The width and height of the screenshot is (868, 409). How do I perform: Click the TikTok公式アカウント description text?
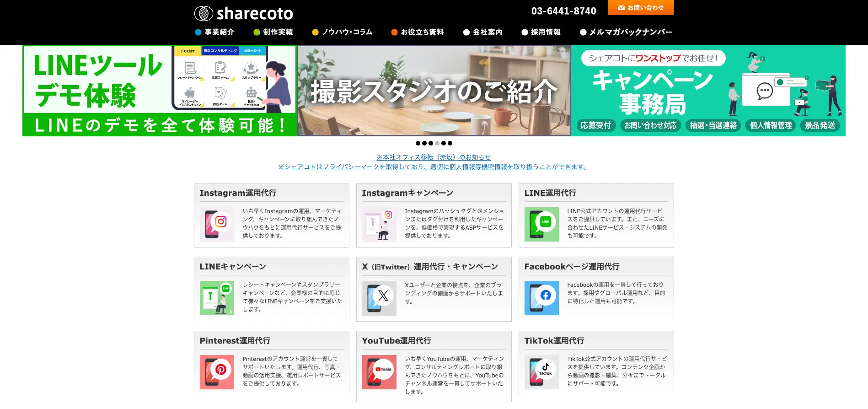point(617,371)
